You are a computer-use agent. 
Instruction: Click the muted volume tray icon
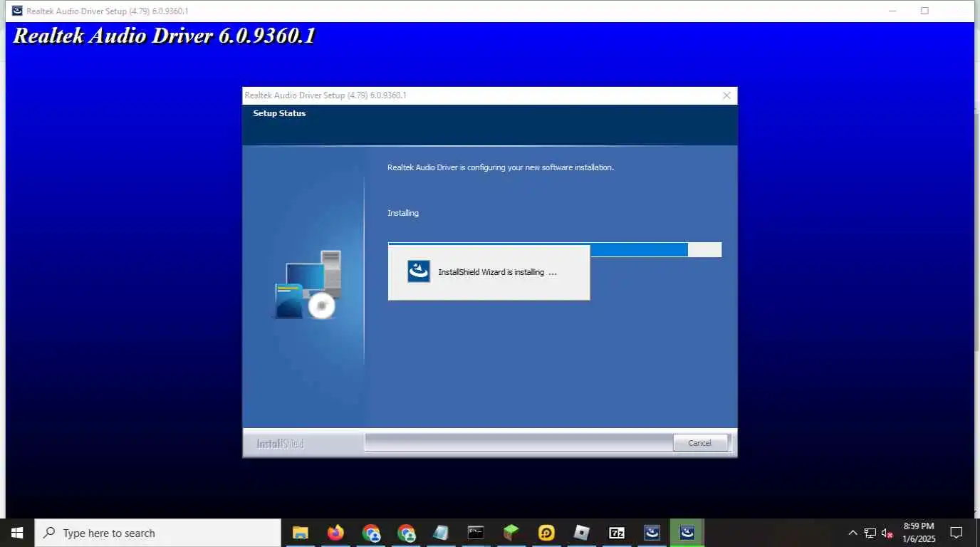(887, 533)
